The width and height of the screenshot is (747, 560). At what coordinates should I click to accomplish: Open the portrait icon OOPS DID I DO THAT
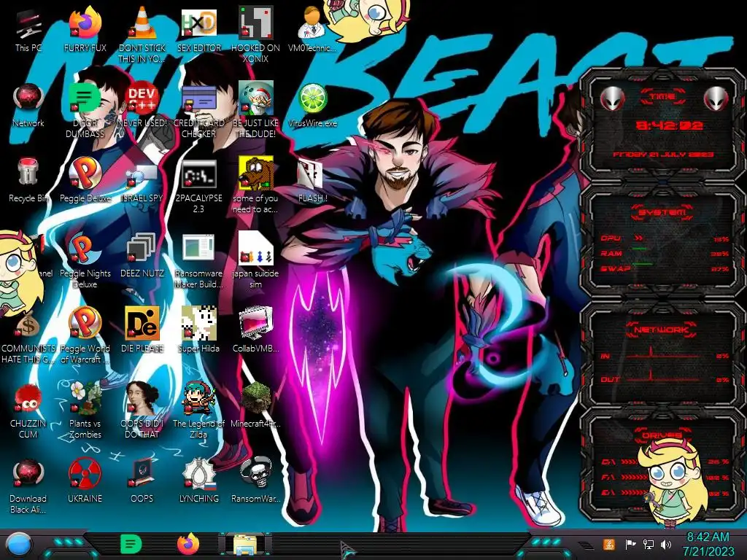142,398
